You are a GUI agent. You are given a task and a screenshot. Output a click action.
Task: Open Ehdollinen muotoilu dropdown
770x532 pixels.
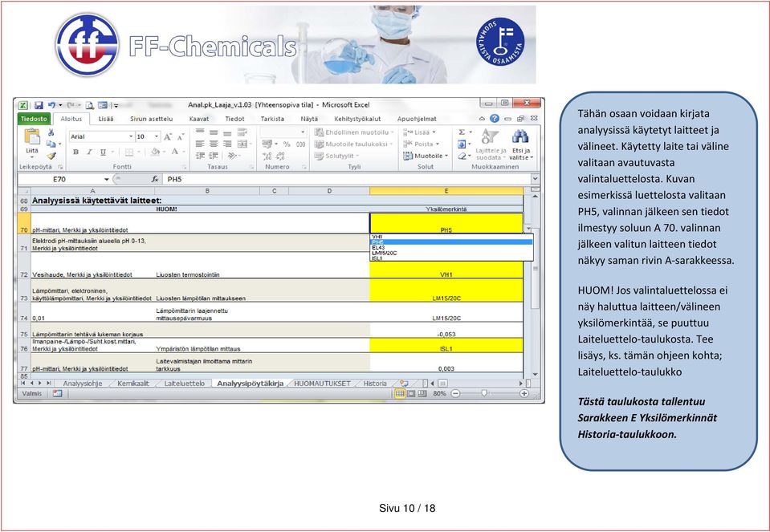pyautogui.click(x=354, y=132)
